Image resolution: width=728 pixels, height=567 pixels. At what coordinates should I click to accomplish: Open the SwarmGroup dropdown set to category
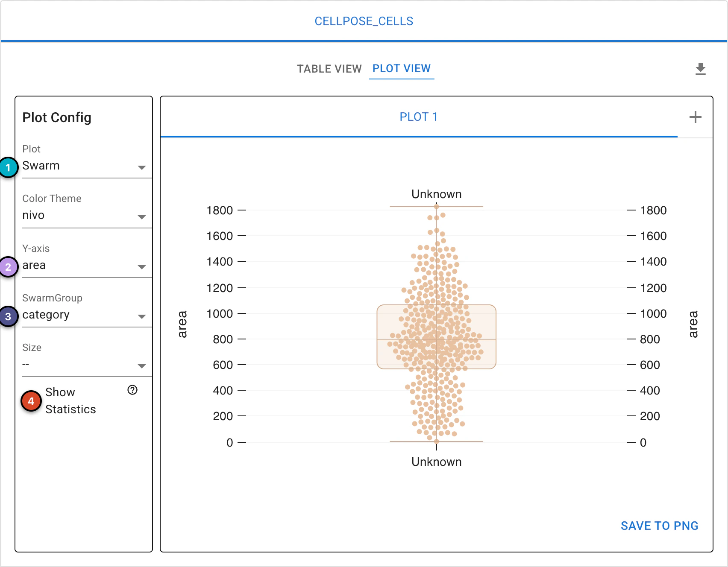point(87,315)
